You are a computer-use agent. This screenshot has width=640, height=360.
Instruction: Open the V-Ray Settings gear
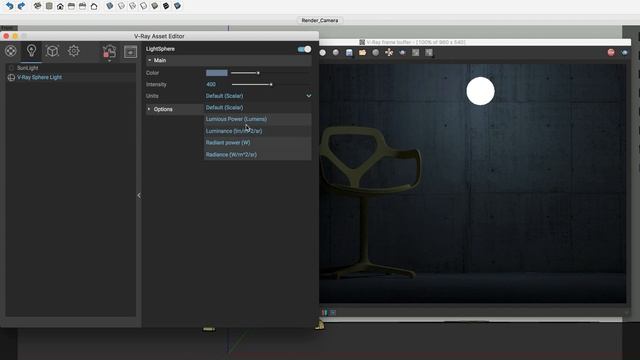tap(74, 51)
